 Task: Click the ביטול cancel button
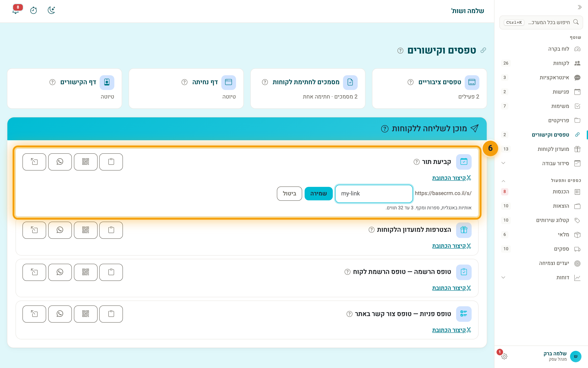point(289,193)
